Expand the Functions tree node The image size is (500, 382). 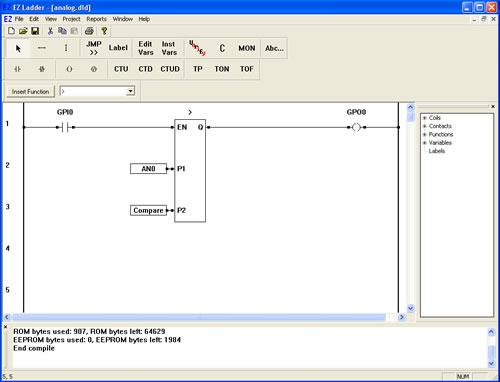click(x=425, y=135)
